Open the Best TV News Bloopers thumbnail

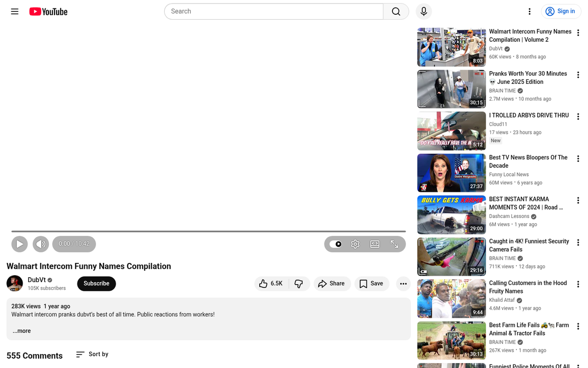pos(451,173)
